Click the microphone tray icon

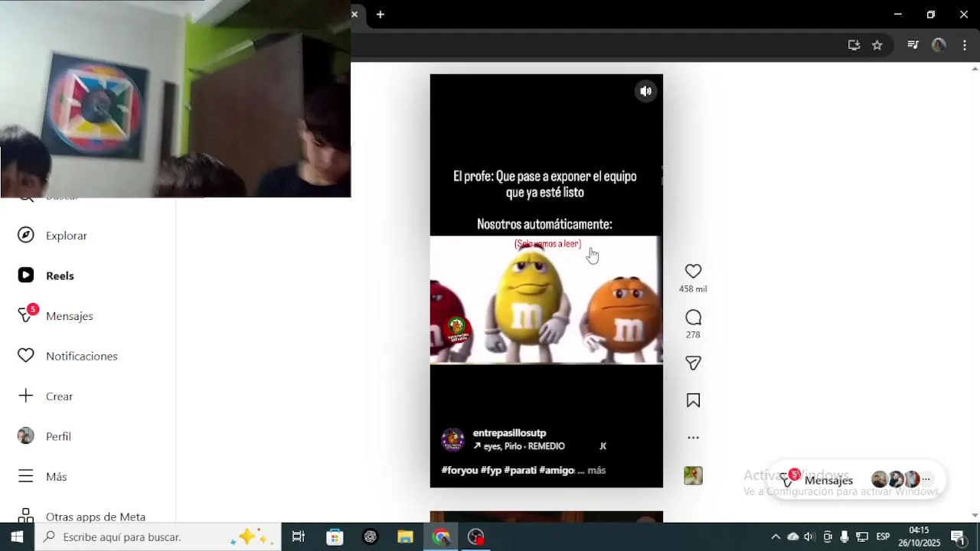[x=844, y=537]
